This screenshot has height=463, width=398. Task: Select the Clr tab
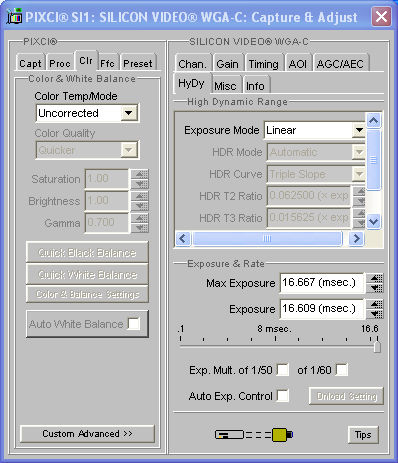[x=86, y=61]
